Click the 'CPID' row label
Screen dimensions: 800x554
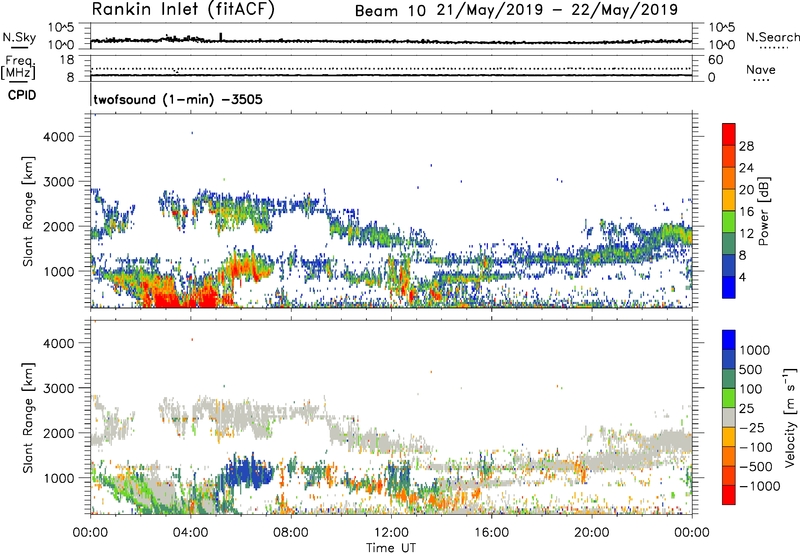coord(22,95)
